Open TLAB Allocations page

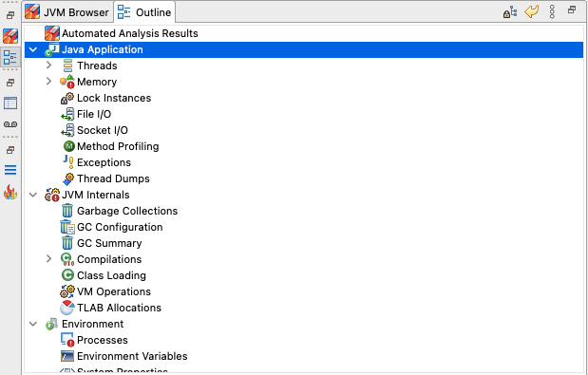point(119,308)
